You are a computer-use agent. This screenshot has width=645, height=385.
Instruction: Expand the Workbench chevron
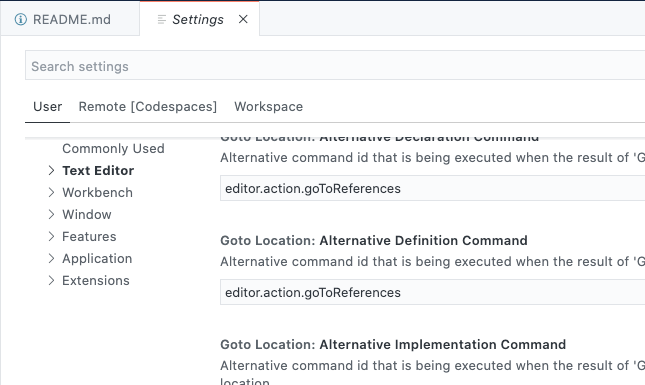(x=51, y=192)
